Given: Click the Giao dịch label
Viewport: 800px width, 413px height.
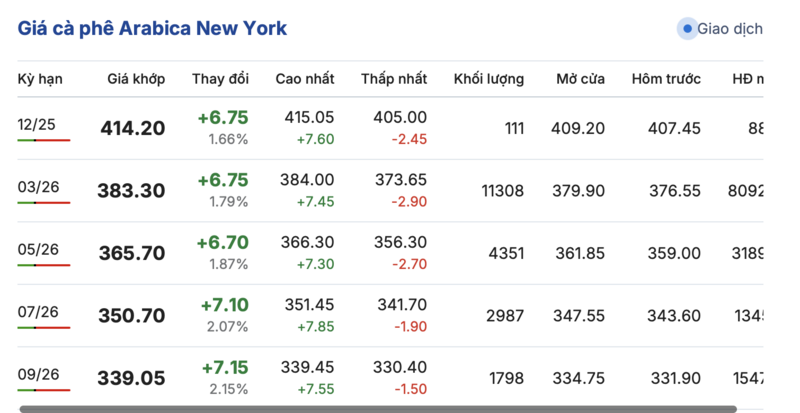Looking at the screenshot, I should tap(730, 29).
